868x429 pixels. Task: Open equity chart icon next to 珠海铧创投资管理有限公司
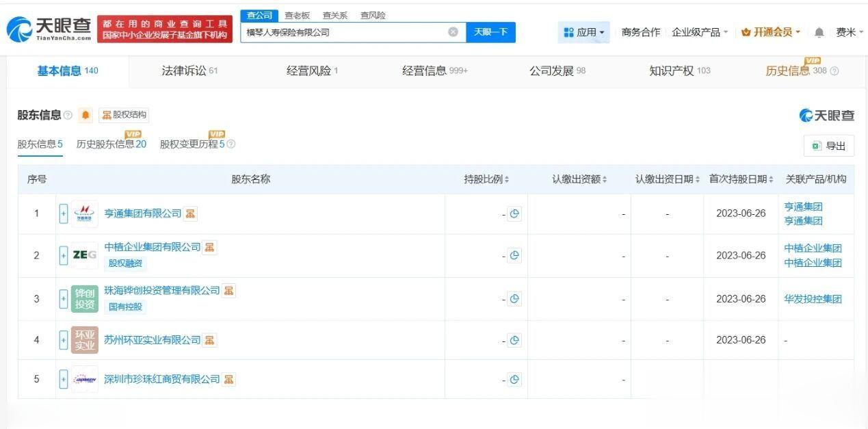tap(228, 290)
